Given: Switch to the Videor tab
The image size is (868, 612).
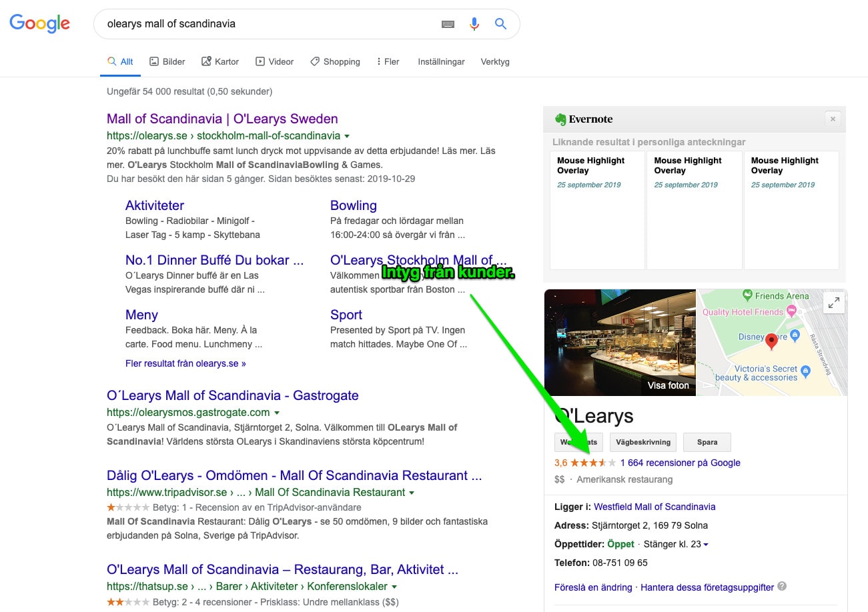Looking at the screenshot, I should [x=274, y=61].
